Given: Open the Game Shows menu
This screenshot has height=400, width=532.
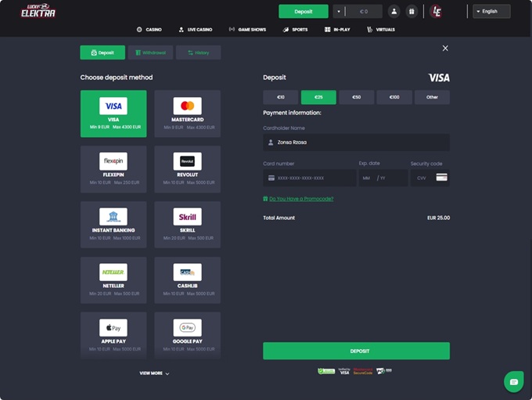Looking at the screenshot, I should click(247, 30).
